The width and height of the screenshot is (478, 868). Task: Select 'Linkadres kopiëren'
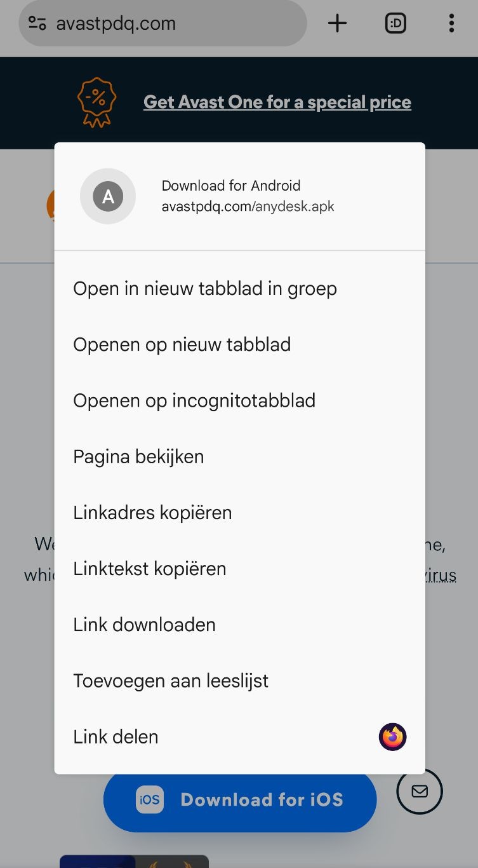pos(240,512)
